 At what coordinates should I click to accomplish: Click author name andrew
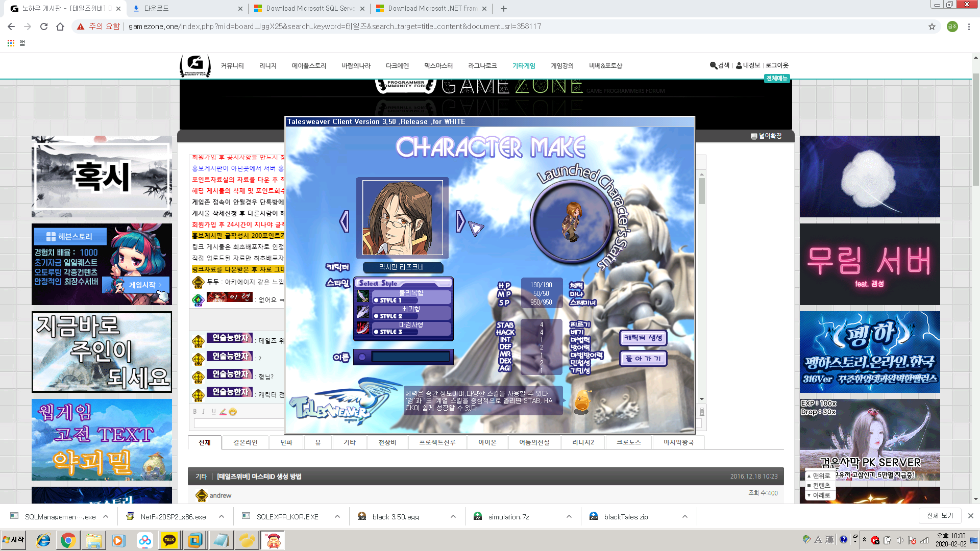220,496
